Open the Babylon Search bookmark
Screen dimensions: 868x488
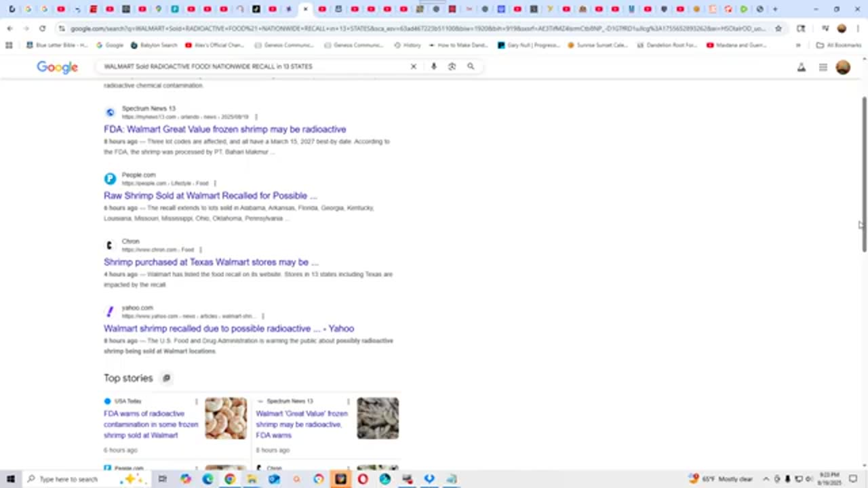[154, 45]
